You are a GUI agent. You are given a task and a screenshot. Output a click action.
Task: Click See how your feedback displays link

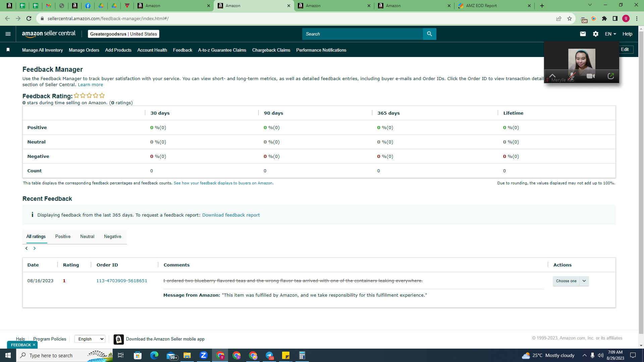(x=223, y=183)
